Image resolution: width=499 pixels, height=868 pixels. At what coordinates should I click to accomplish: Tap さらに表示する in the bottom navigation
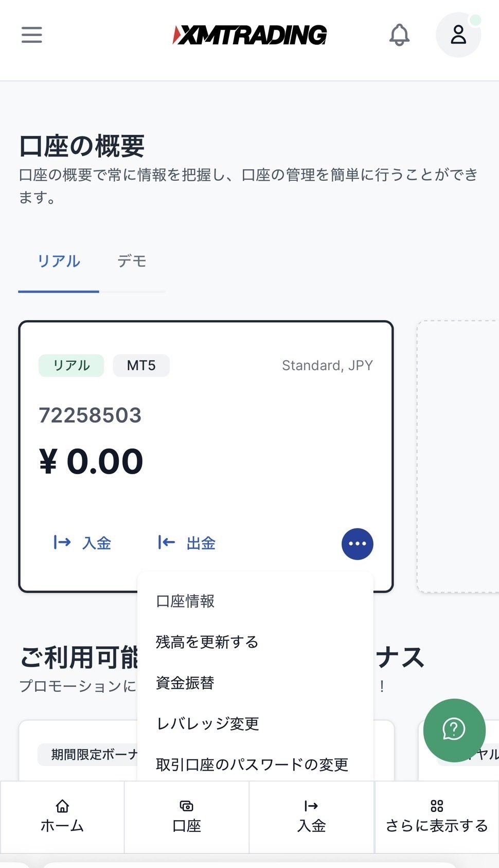click(437, 816)
